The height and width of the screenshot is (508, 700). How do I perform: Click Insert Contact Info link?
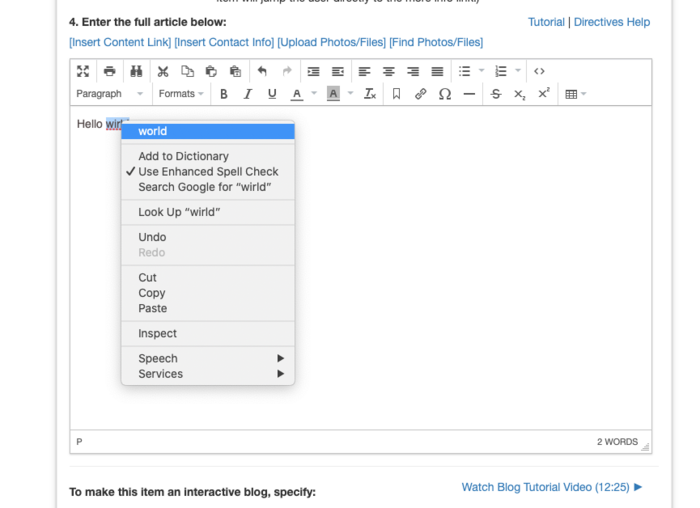[224, 42]
